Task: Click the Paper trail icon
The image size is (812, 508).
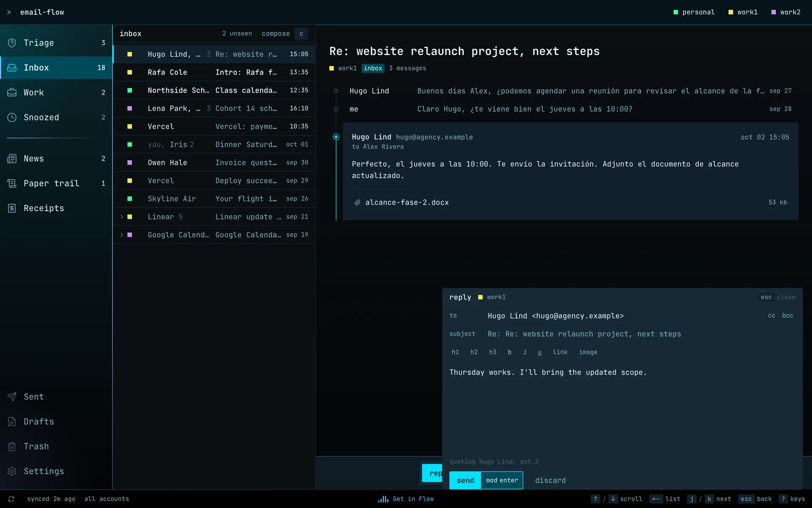Action: point(12,183)
